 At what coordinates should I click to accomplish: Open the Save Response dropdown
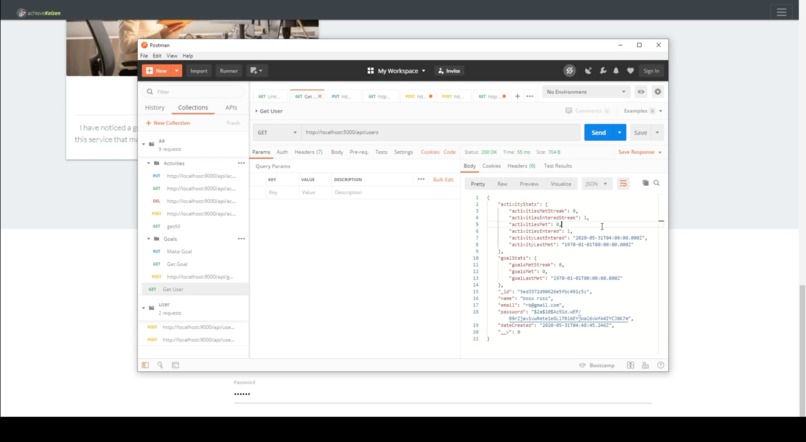pos(640,152)
